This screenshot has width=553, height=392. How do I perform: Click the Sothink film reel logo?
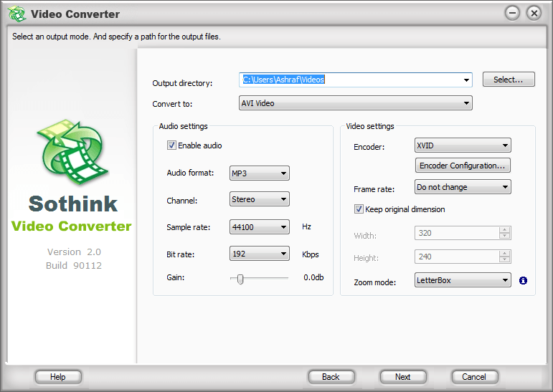(72, 153)
